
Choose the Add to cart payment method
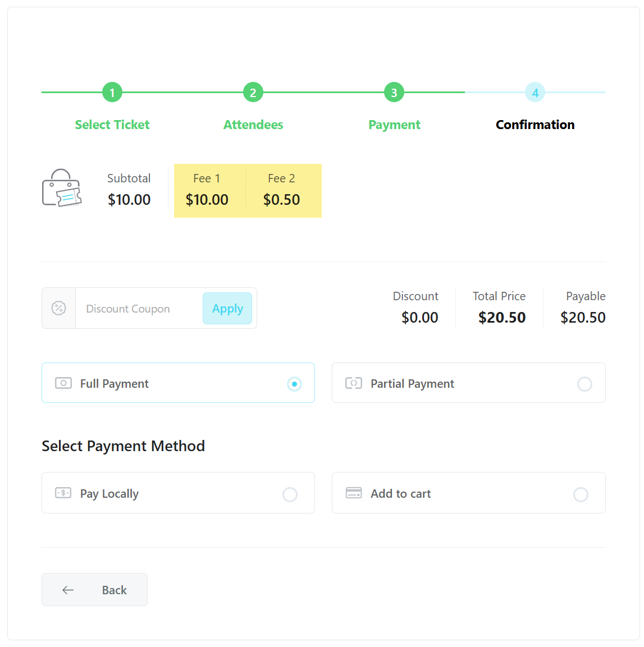coord(581,494)
